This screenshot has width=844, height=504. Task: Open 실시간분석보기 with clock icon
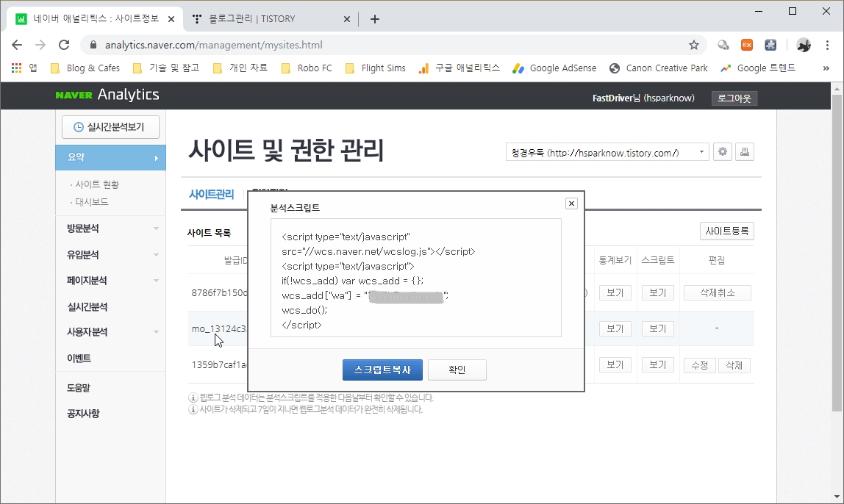pyautogui.click(x=110, y=127)
